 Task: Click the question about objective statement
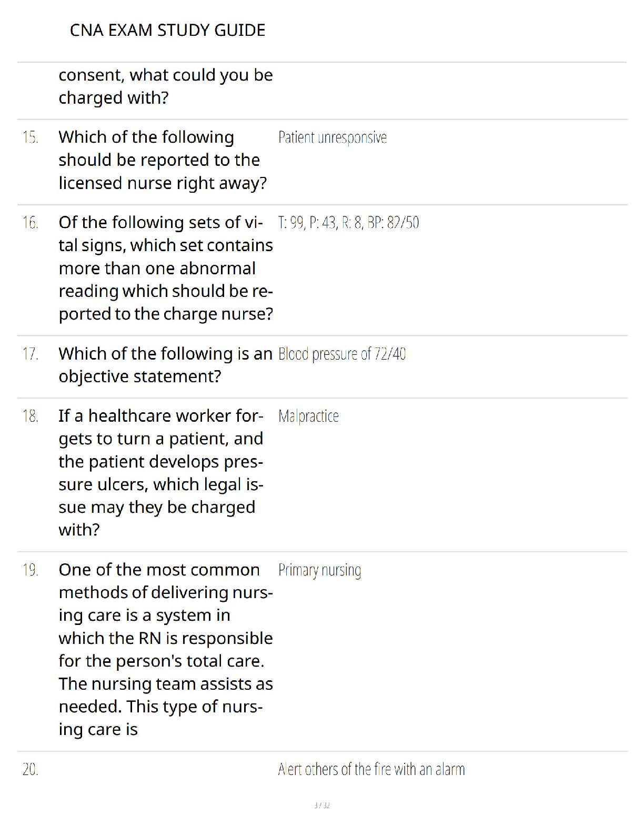point(166,365)
